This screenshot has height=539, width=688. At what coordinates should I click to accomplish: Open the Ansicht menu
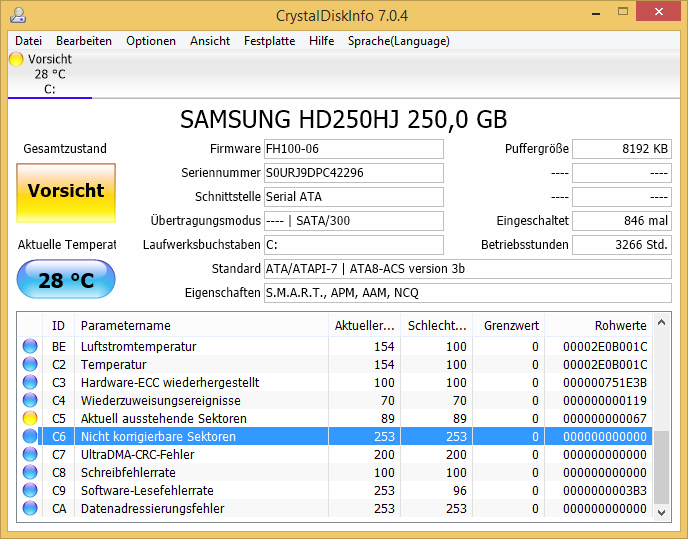(210, 41)
